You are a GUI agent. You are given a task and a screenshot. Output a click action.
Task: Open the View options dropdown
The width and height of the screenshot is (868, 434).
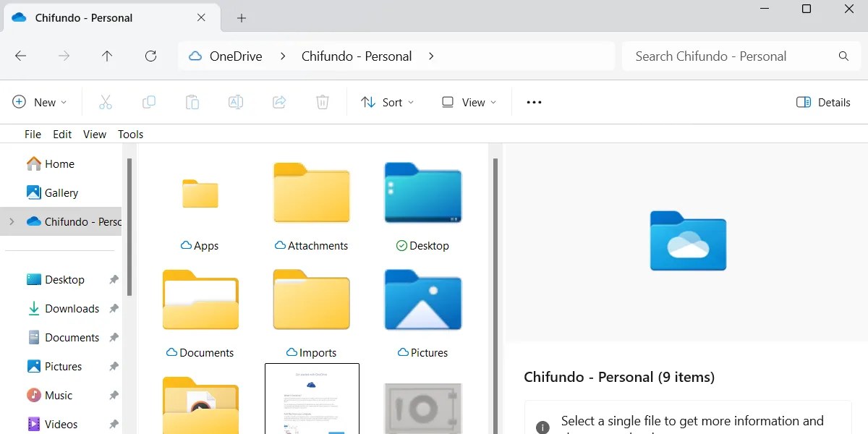point(468,102)
